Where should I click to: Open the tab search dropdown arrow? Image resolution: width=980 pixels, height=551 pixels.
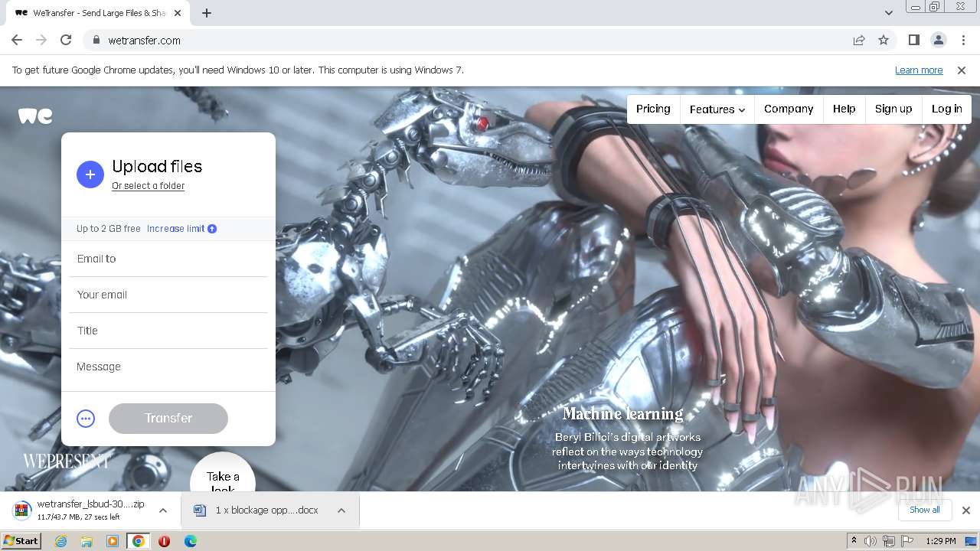[x=889, y=13]
